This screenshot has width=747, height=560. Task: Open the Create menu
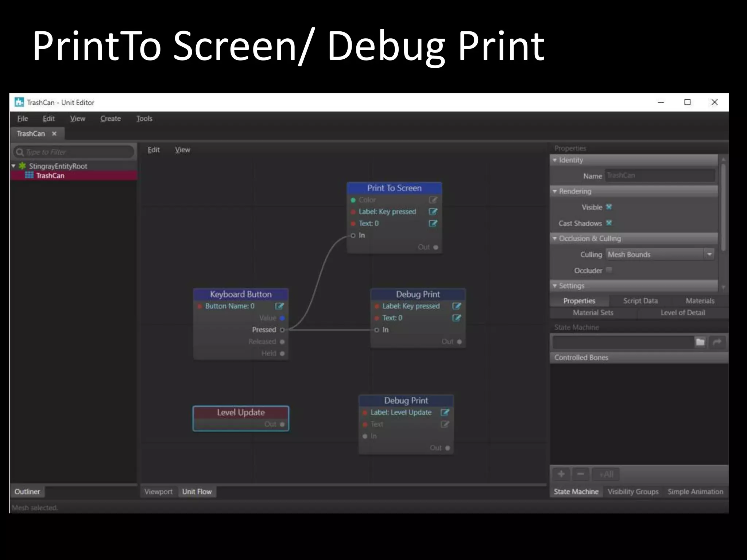[111, 118]
